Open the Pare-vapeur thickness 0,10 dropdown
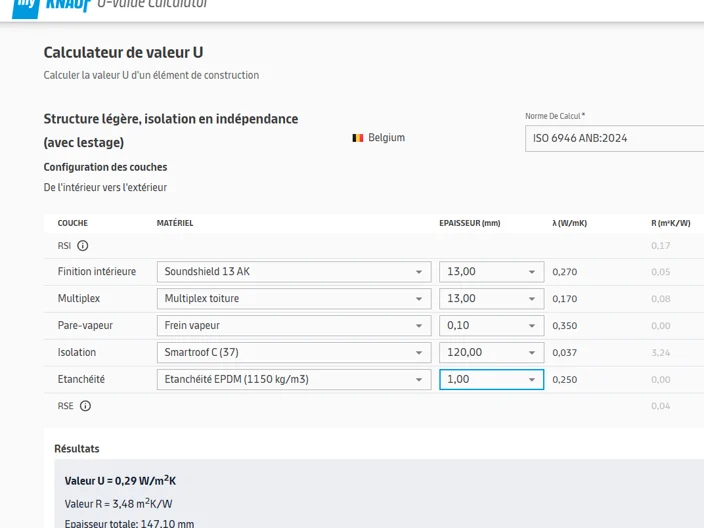The width and height of the screenshot is (704, 528). [492, 326]
